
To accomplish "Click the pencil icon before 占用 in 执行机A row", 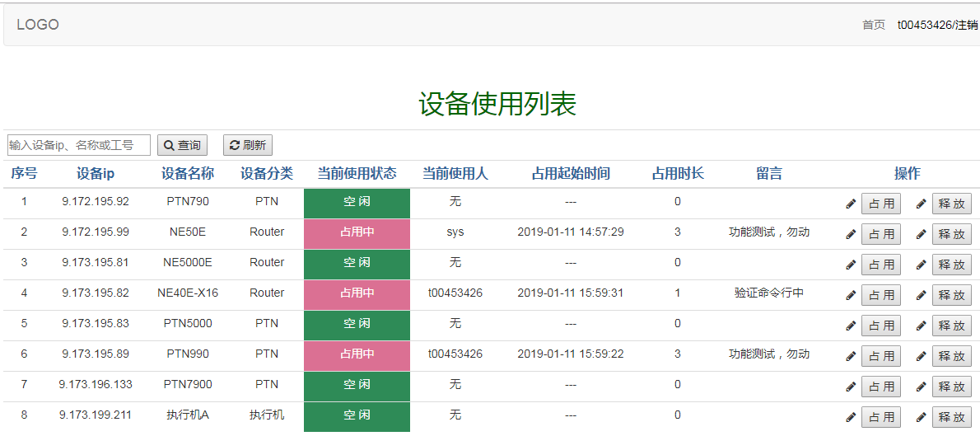I will 851,417.
